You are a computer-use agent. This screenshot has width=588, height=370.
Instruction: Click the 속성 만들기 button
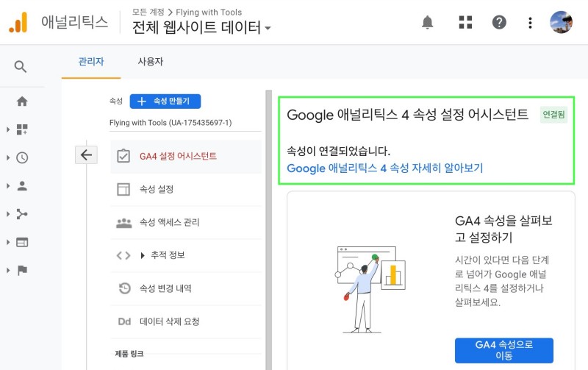coord(165,102)
